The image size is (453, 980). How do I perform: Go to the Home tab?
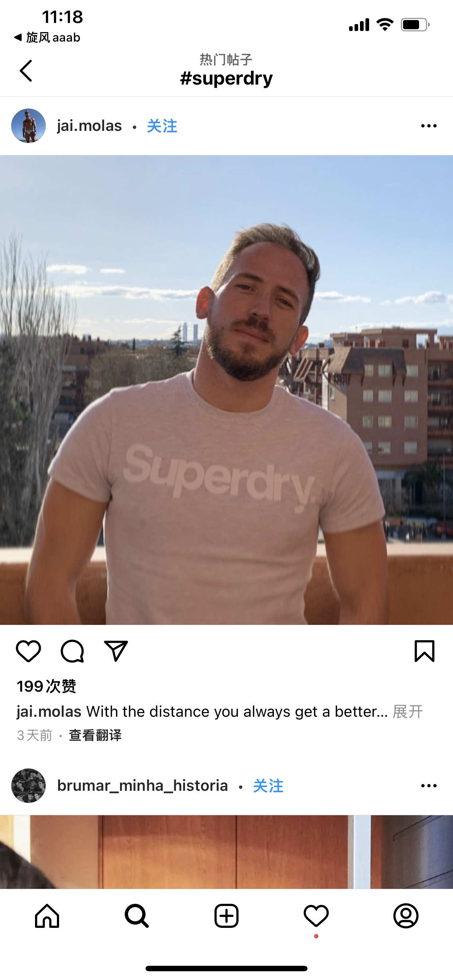tap(47, 916)
